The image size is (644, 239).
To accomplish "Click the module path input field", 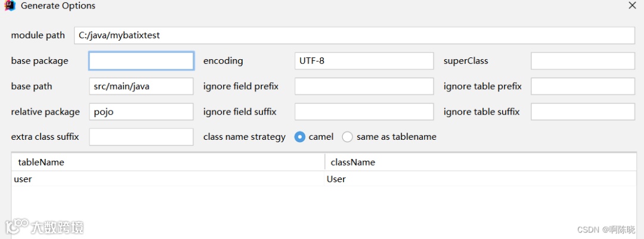I will pyautogui.click(x=354, y=35).
